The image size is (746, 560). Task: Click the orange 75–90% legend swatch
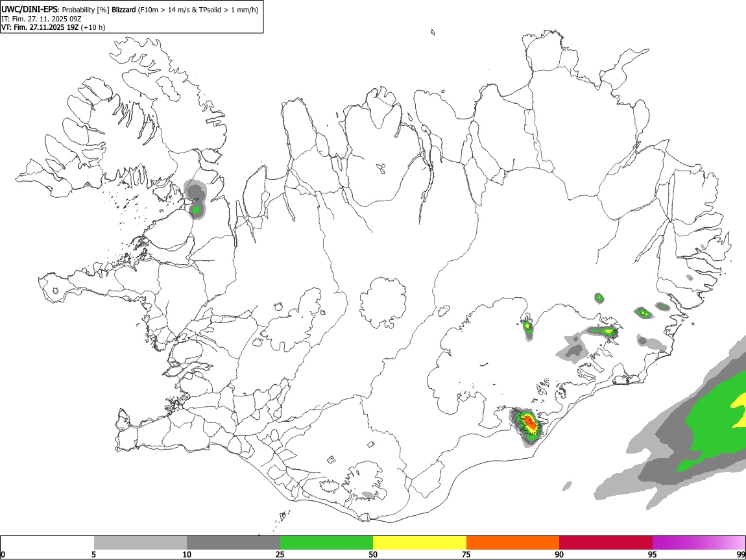[512, 542]
